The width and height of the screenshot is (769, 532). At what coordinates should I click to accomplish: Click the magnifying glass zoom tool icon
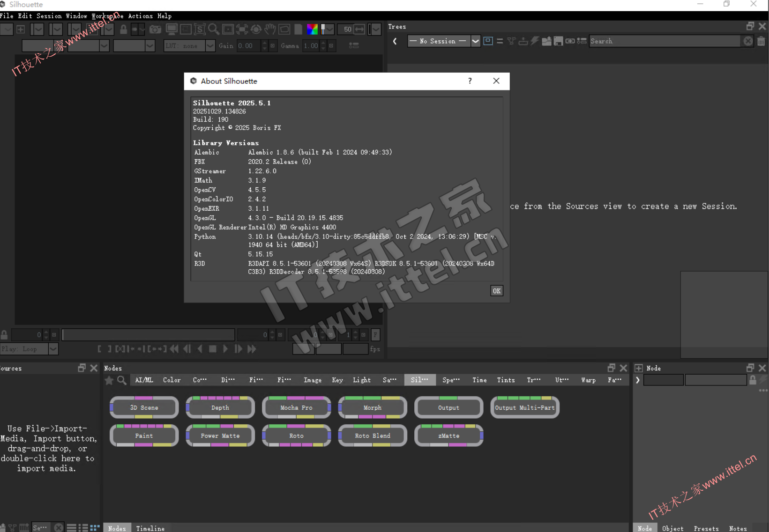214,30
